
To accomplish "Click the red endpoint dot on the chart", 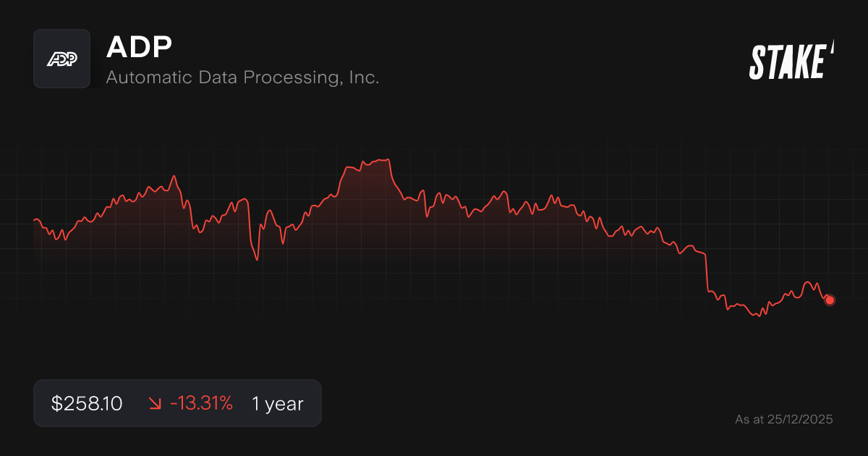I will pos(830,300).
